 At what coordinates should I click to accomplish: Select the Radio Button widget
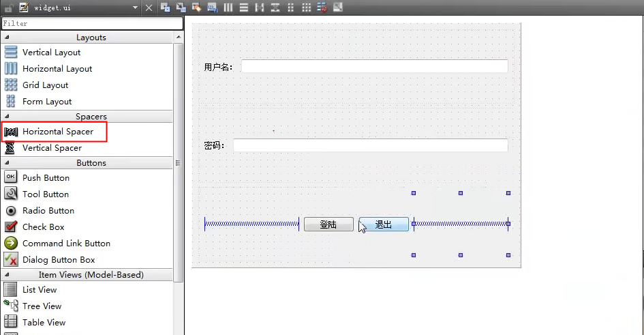pyautogui.click(x=87, y=210)
